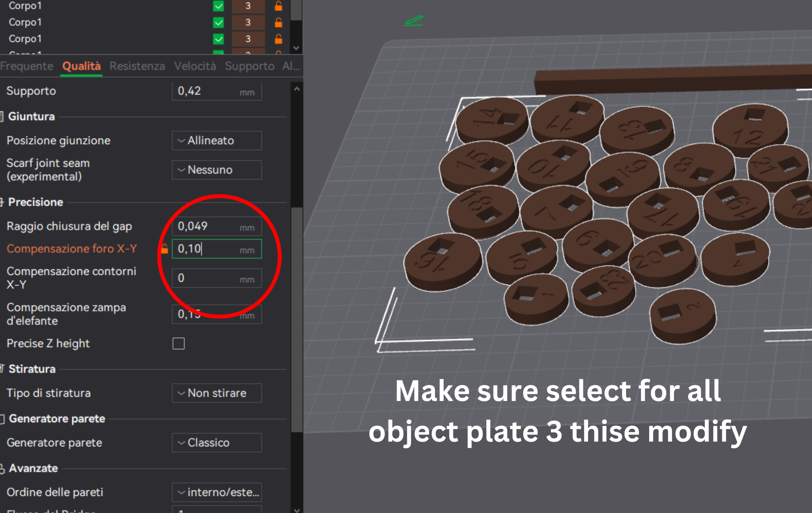Select the token numbered 8 on the plate

point(699,169)
